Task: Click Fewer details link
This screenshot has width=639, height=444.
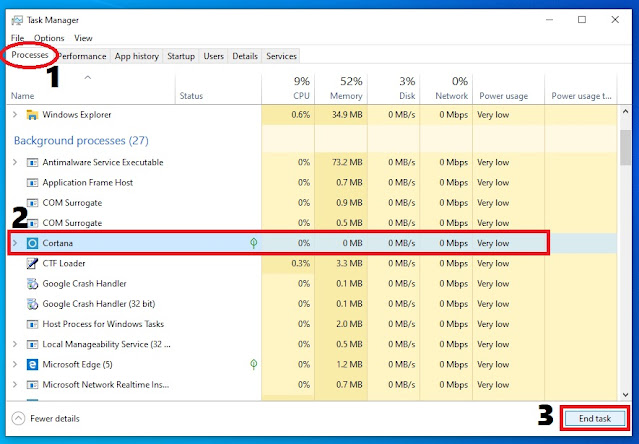Action: tap(55, 418)
